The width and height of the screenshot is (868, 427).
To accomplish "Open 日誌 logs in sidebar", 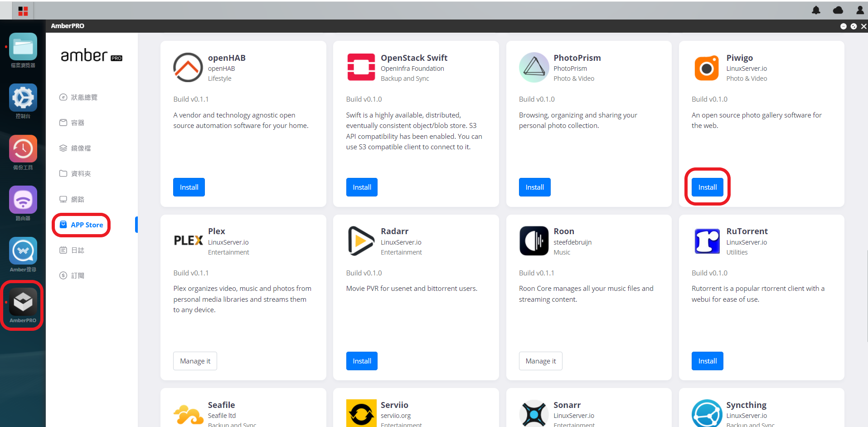I will (x=72, y=250).
